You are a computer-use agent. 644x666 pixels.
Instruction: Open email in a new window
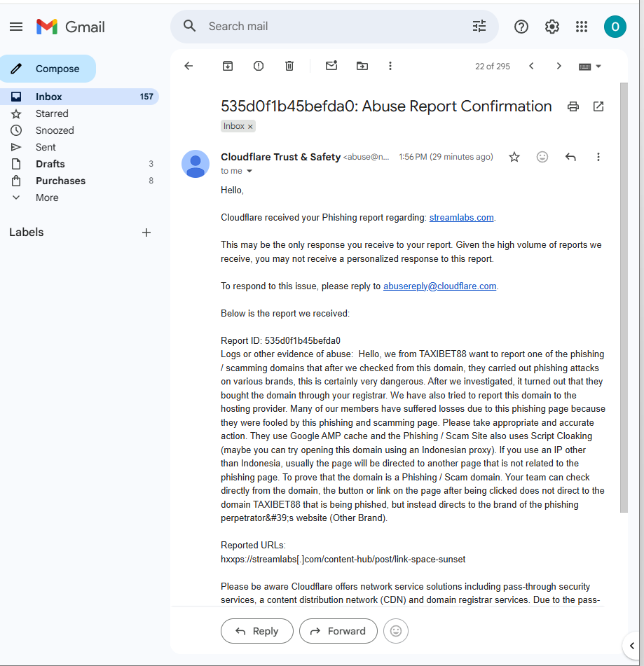598,106
